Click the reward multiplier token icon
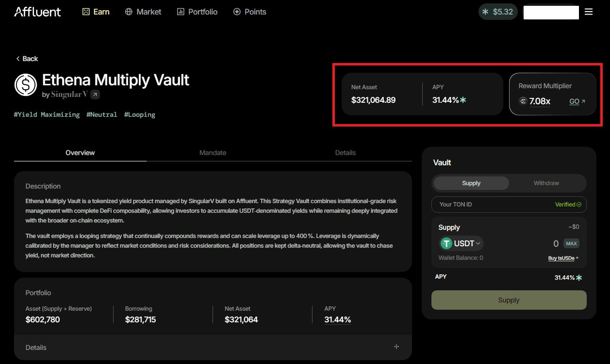The width and height of the screenshot is (610, 364). point(523,101)
